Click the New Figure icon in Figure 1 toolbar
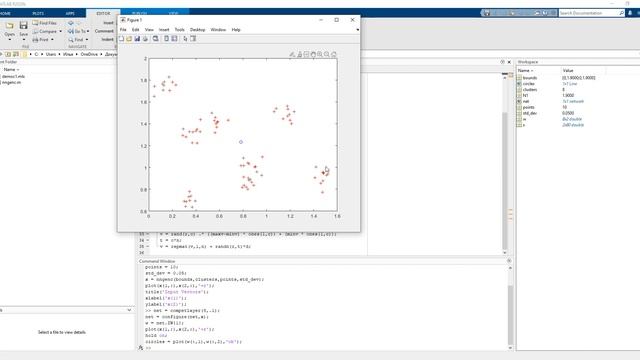The image size is (640, 360). (x=121, y=39)
